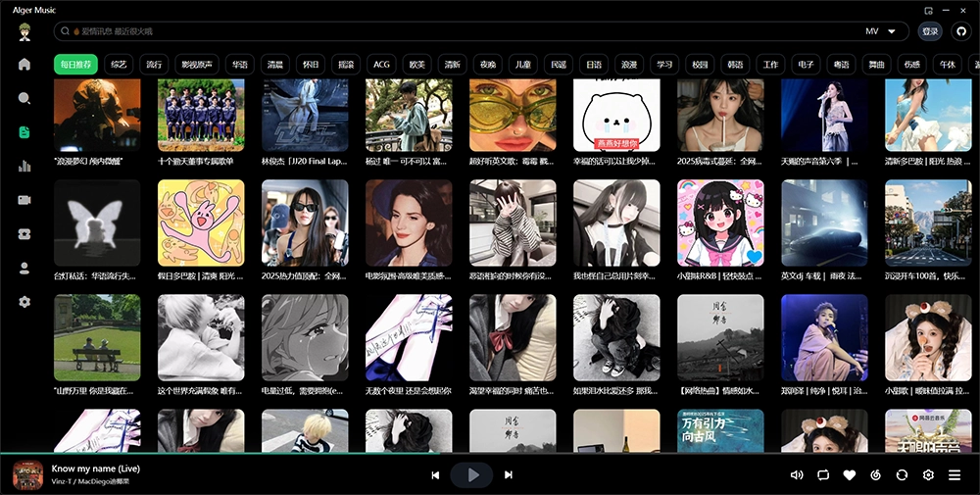Click artist text Vinz-T / MacDiego迪耶果
This screenshot has width=980, height=495.
(90, 482)
